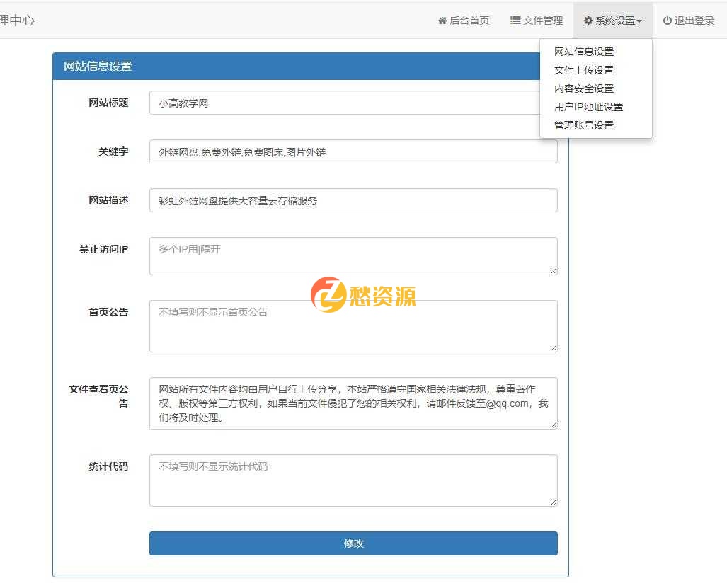Click the gear icon on 系统设置

coord(589,21)
